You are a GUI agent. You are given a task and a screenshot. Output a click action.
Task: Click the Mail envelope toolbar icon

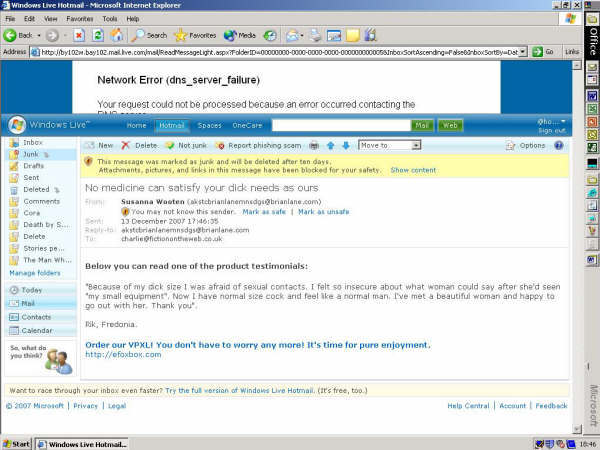pyautogui.click(x=293, y=36)
